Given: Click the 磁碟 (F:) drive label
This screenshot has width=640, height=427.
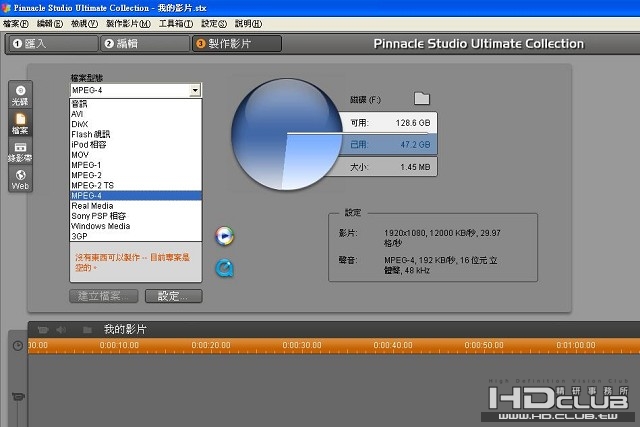Looking at the screenshot, I should pyautogui.click(x=365, y=100).
